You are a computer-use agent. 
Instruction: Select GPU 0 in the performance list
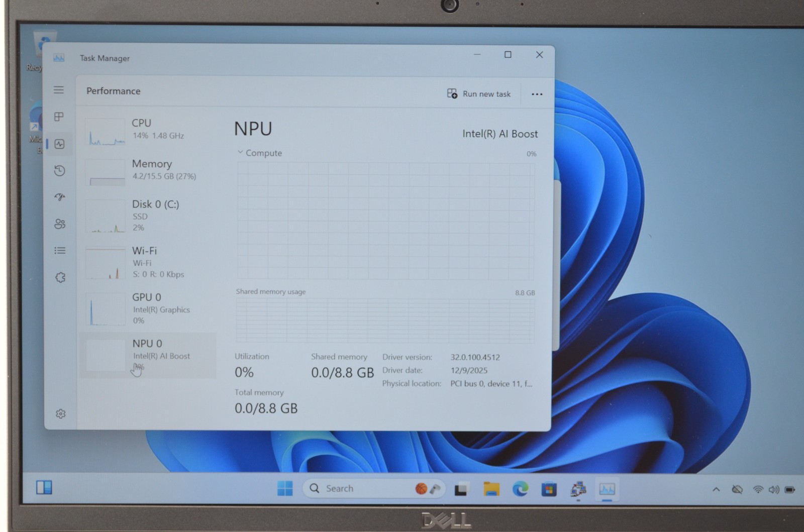(x=148, y=308)
